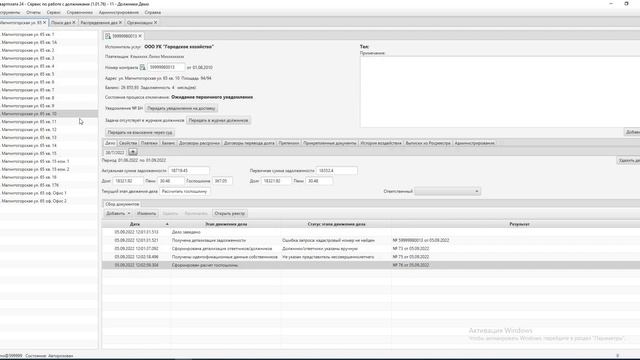The width and height of the screenshot is (640, 360).
Task: Click the Номер контракта input field
Action: tap(166, 67)
